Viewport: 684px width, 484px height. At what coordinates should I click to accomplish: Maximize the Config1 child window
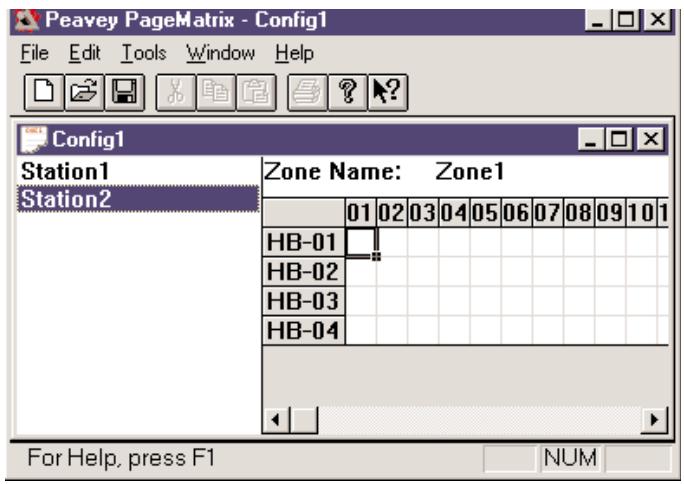(x=619, y=140)
